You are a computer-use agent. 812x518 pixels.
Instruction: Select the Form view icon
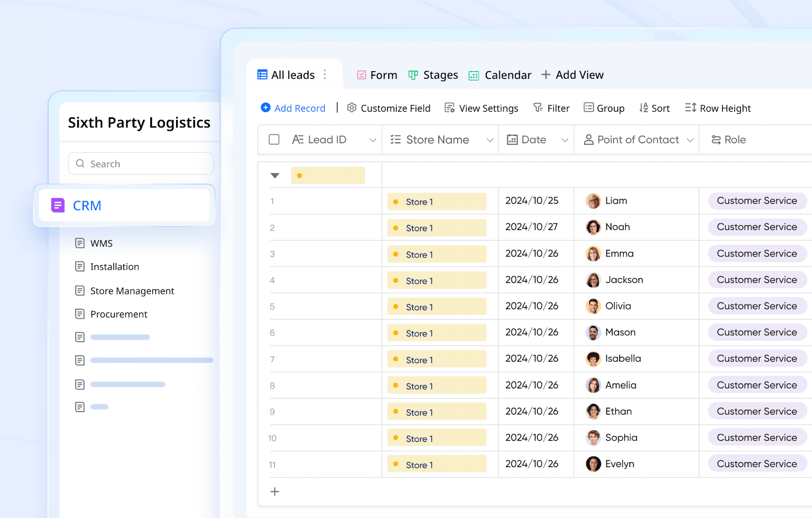pyautogui.click(x=361, y=75)
